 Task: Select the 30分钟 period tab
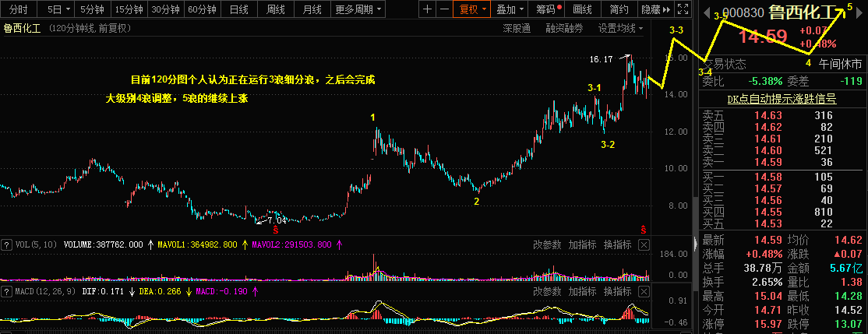[x=165, y=9]
